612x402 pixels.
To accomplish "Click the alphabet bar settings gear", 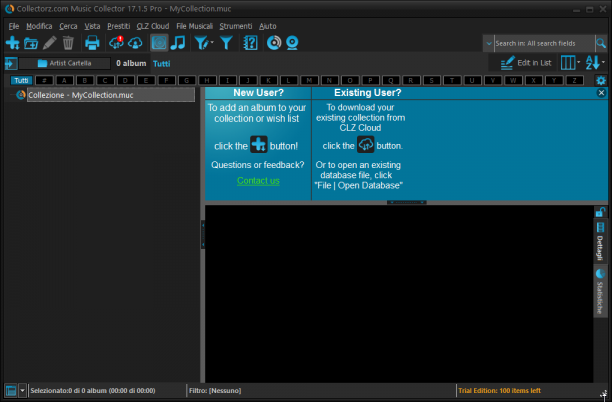I will coord(601,81).
